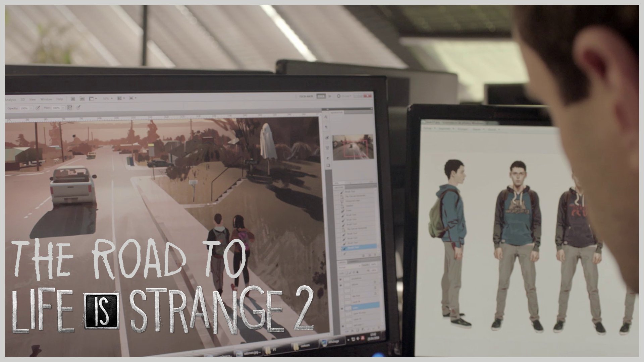The image size is (644, 362).
Task: Click the Mini Bridge icon in application bar
Action: (x=82, y=99)
